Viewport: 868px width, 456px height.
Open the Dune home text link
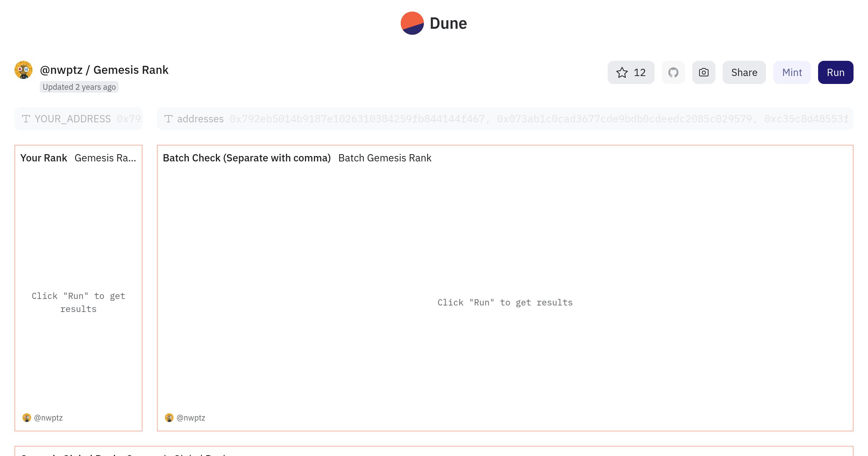coord(448,24)
